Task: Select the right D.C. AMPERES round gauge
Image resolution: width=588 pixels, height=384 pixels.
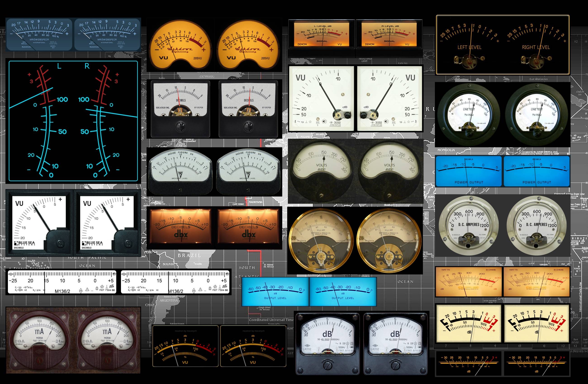Action: click(536, 226)
